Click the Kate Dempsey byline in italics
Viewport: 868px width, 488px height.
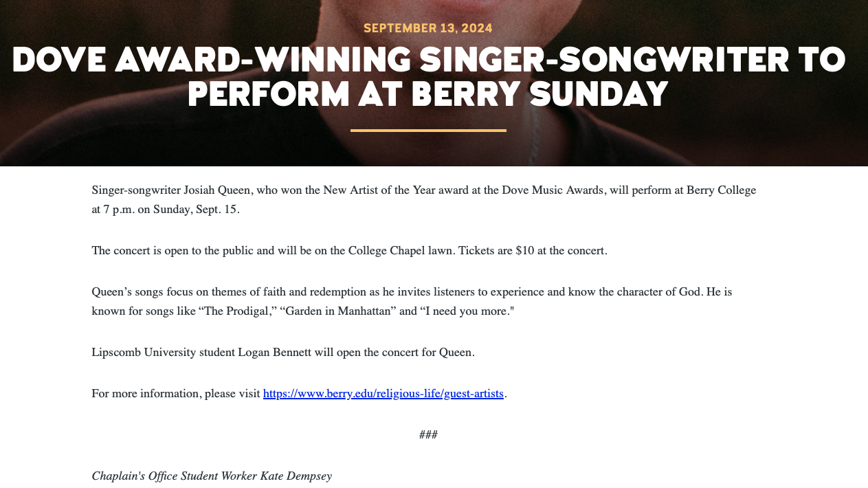coord(212,476)
